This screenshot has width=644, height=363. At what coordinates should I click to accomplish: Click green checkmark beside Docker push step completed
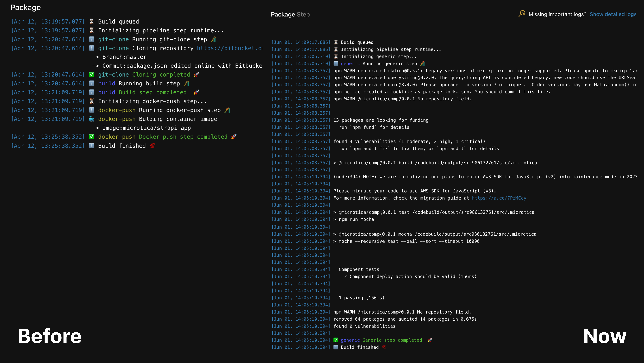click(x=92, y=137)
